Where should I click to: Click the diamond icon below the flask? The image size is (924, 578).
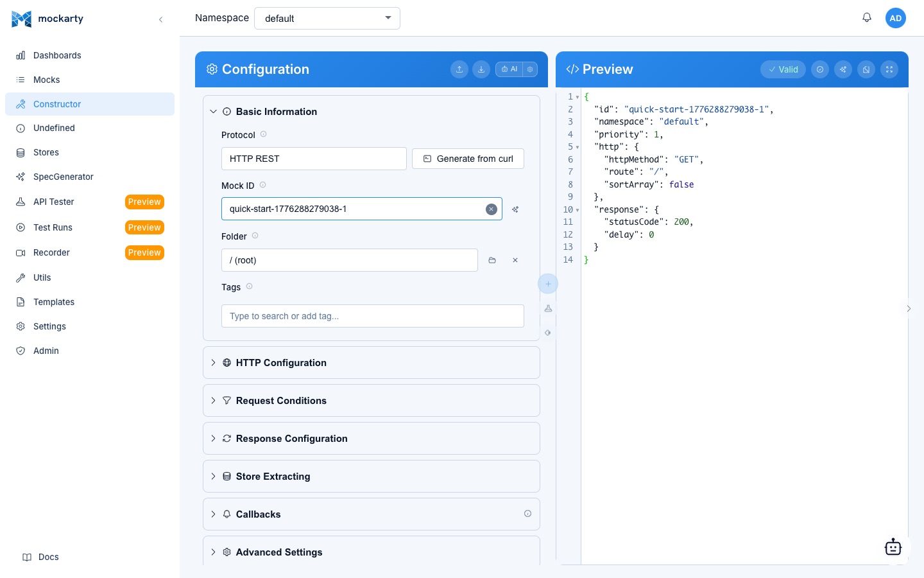[x=548, y=333]
